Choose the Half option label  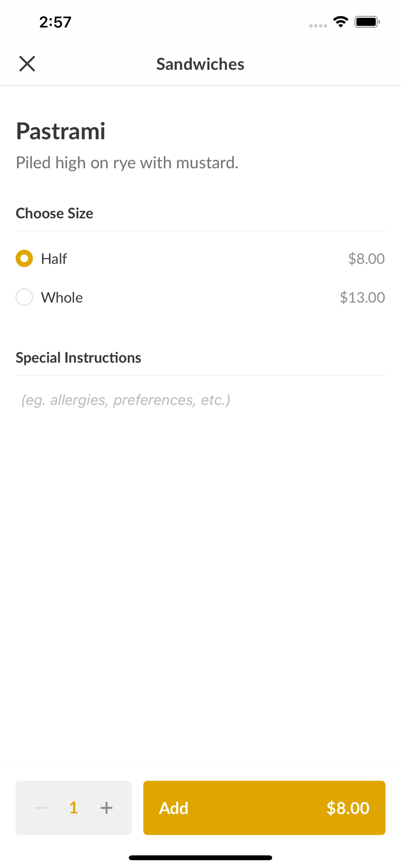pos(54,258)
